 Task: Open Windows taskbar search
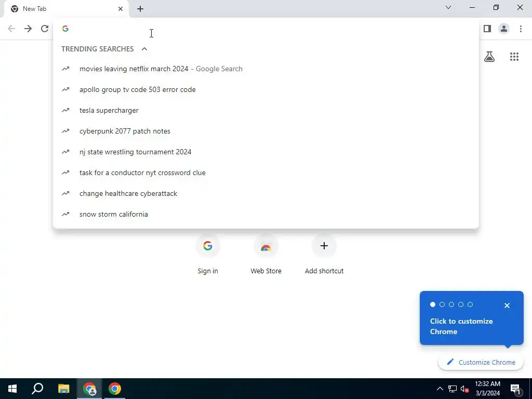pos(37,389)
